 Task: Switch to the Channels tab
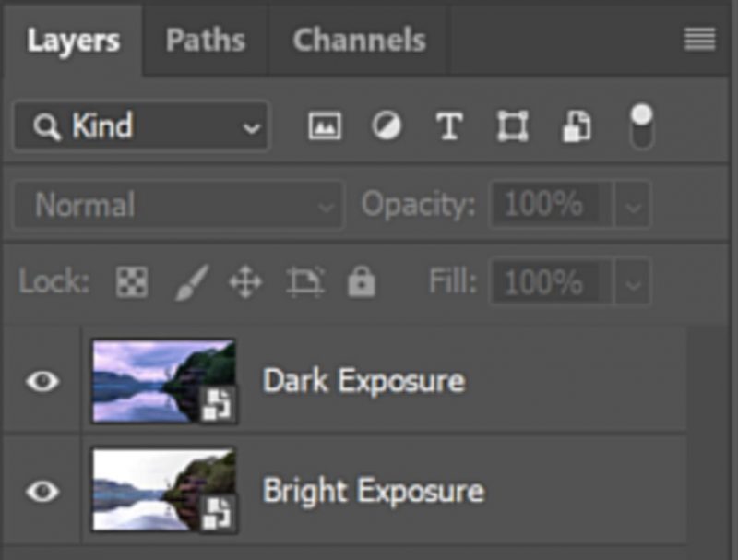359,41
